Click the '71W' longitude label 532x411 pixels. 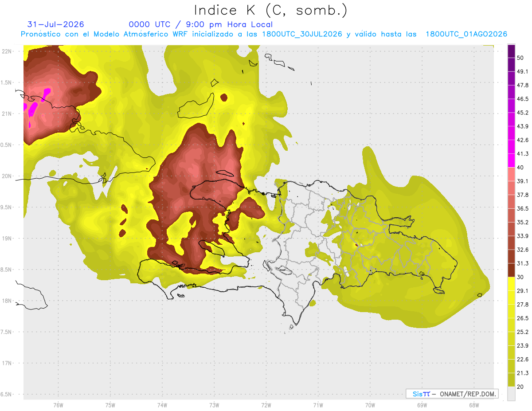318,405
